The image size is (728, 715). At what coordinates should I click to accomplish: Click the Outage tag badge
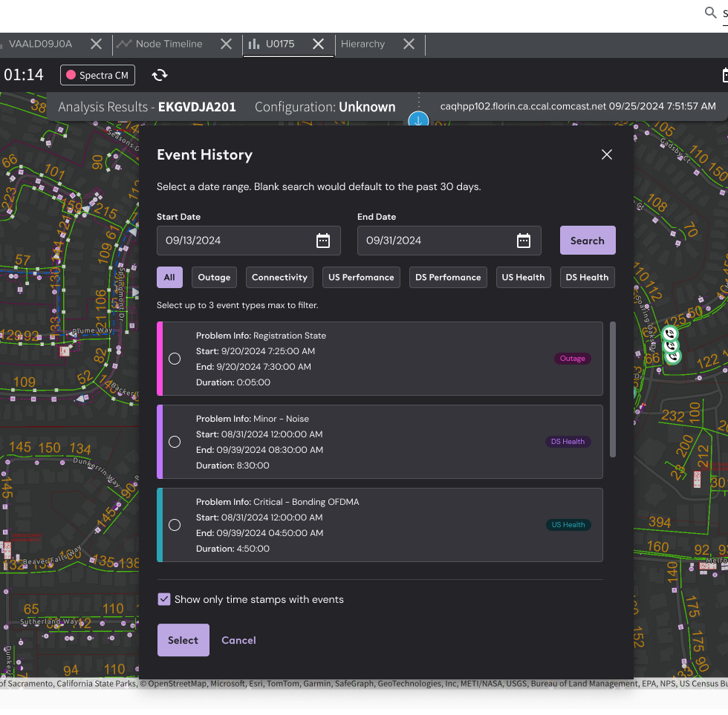pyautogui.click(x=573, y=358)
